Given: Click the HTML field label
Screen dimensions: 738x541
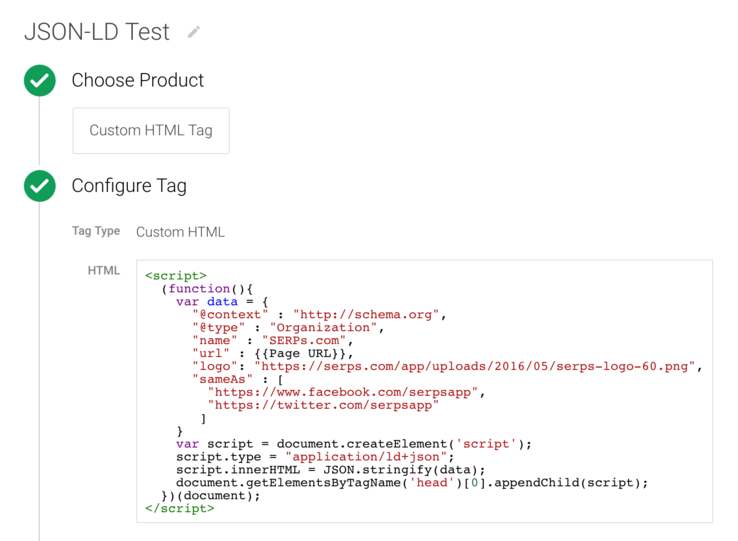Looking at the screenshot, I should click(x=104, y=270).
